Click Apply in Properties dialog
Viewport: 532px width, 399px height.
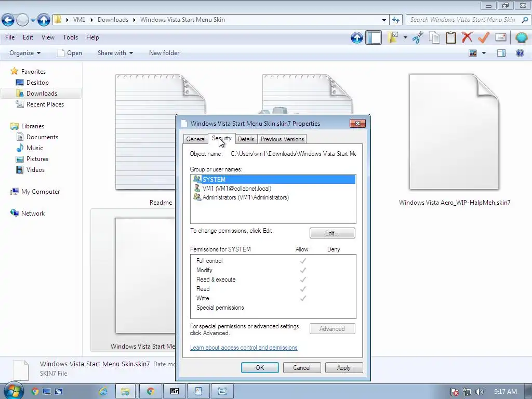(344, 368)
